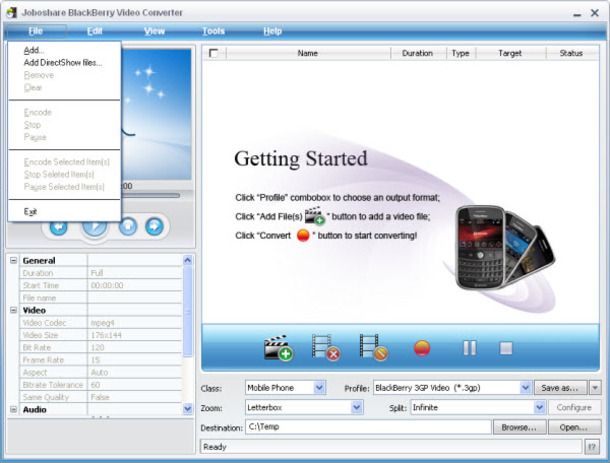
Task: Close the Joboshare BlackBerry Video Converter window
Action: (x=595, y=13)
